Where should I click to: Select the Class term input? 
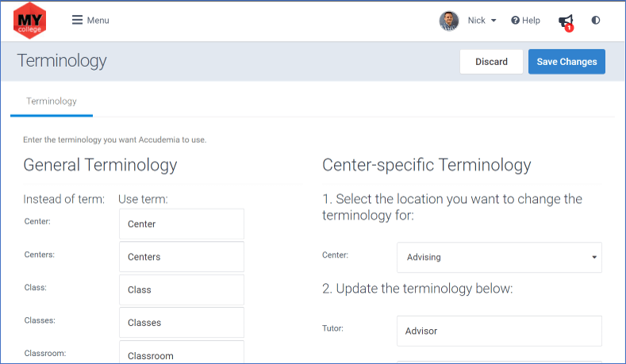click(182, 289)
